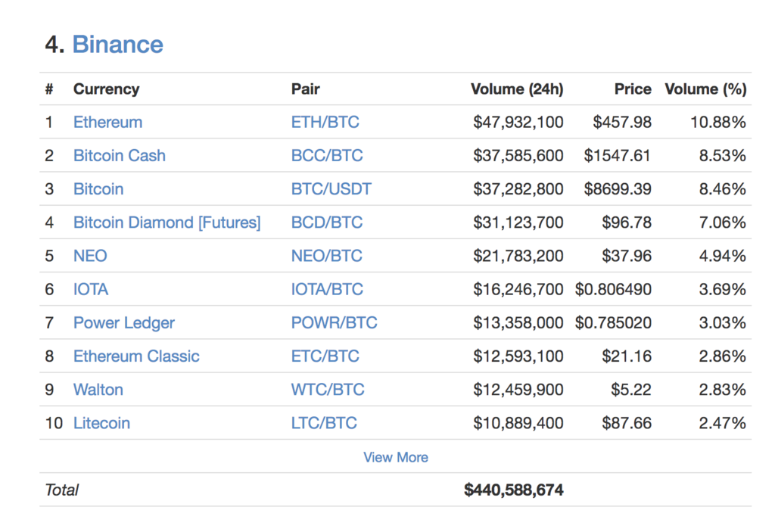
Task: Click the 8.46% volume share
Action: pos(723,189)
